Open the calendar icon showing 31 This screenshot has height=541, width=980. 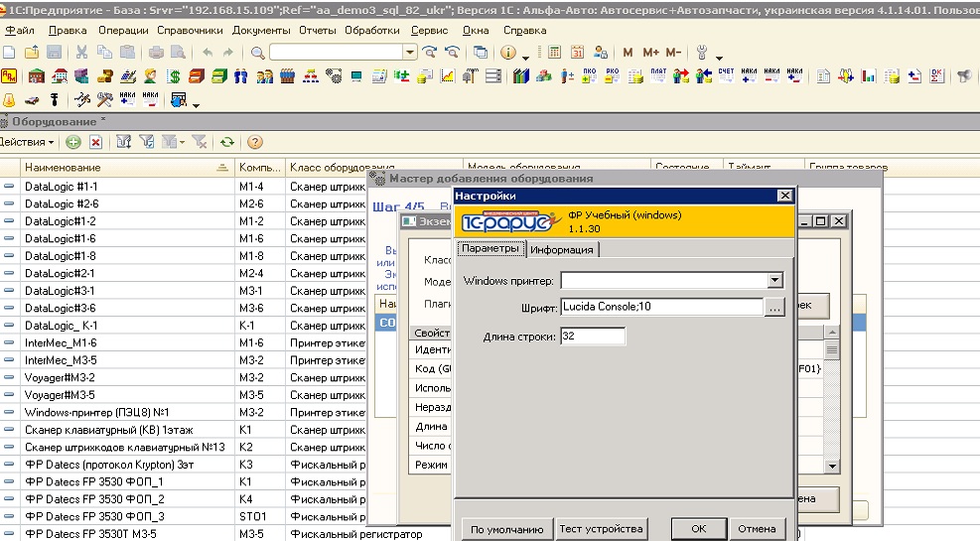(x=578, y=53)
